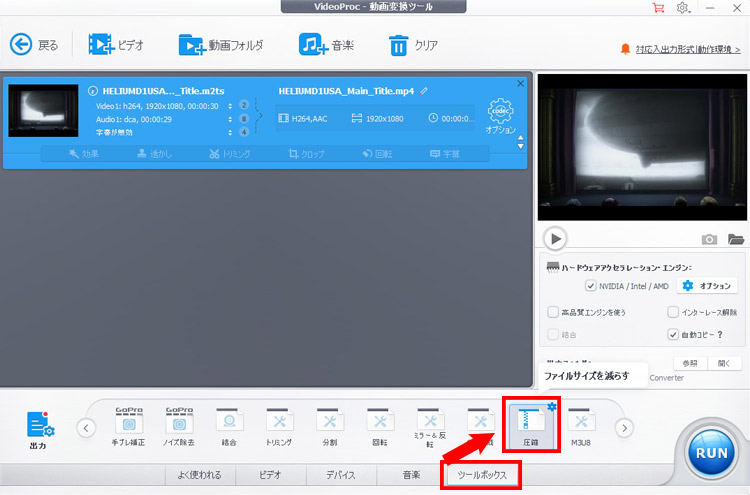Clear the list with クリア
Image resolution: width=750 pixels, height=495 pixels.
(x=413, y=45)
